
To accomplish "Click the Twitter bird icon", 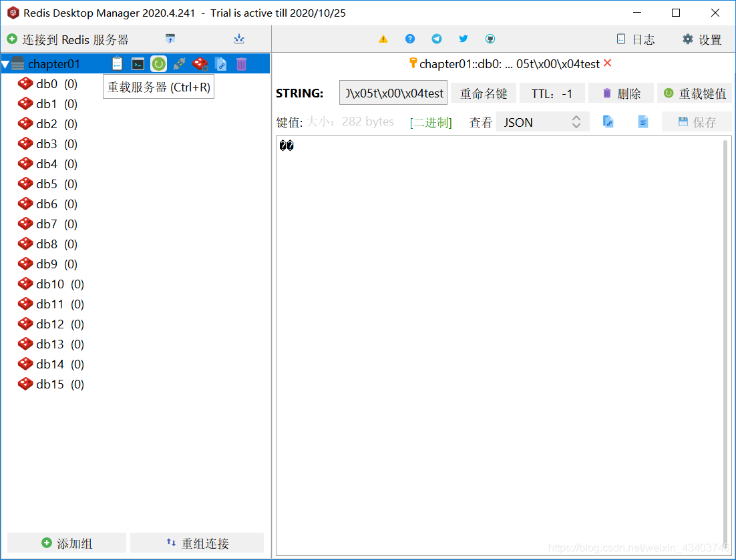I will (x=464, y=39).
